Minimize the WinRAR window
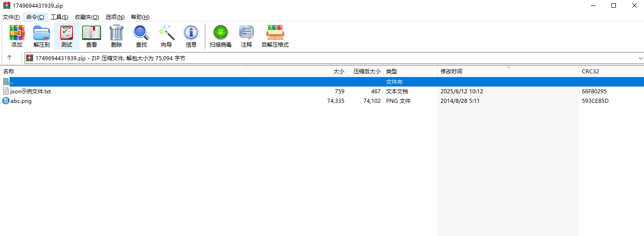644x236 pixels. click(593, 5)
